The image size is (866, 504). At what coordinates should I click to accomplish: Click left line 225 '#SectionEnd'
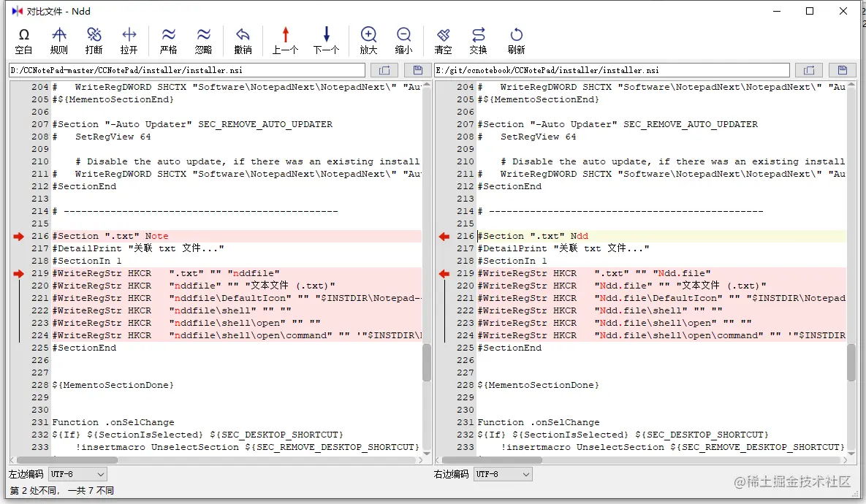coord(84,348)
